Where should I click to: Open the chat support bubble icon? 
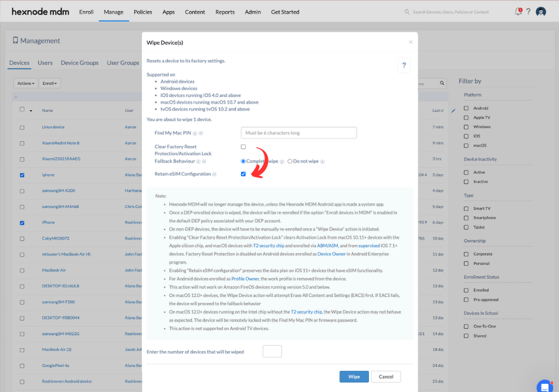pos(545,386)
